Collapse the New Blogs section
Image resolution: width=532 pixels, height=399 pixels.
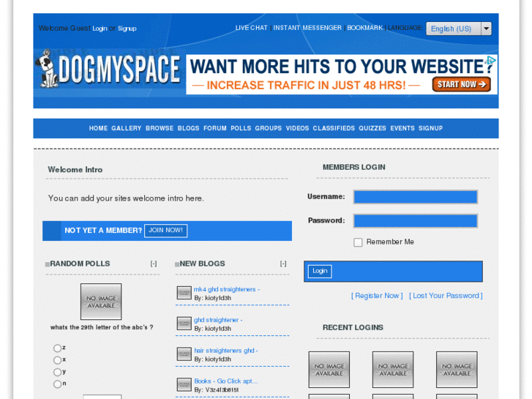click(283, 264)
